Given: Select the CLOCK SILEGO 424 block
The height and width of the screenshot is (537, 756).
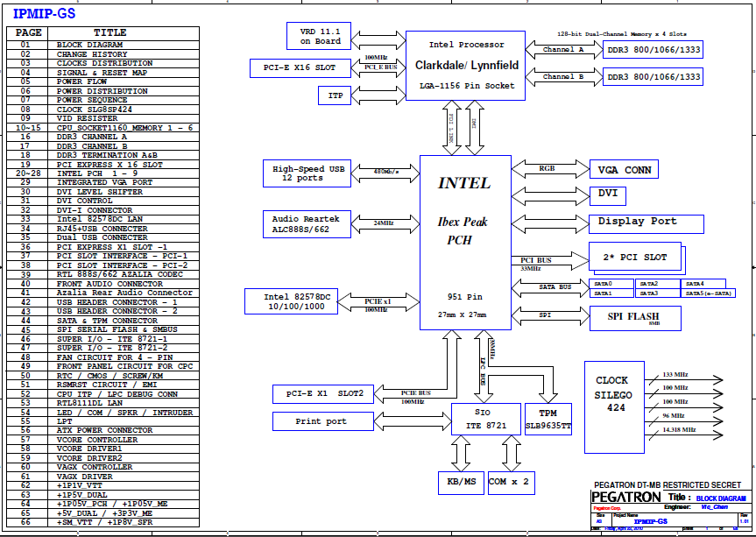Looking at the screenshot, I should pos(611,395).
